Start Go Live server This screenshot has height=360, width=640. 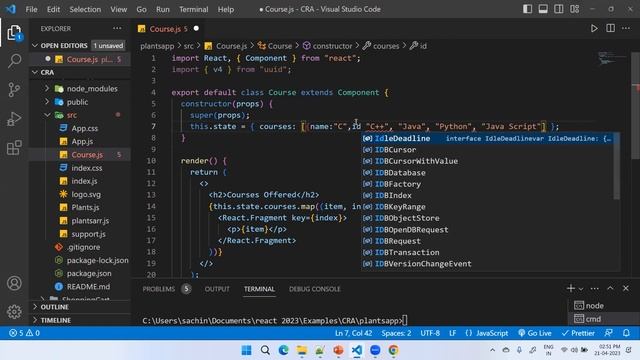point(535,333)
